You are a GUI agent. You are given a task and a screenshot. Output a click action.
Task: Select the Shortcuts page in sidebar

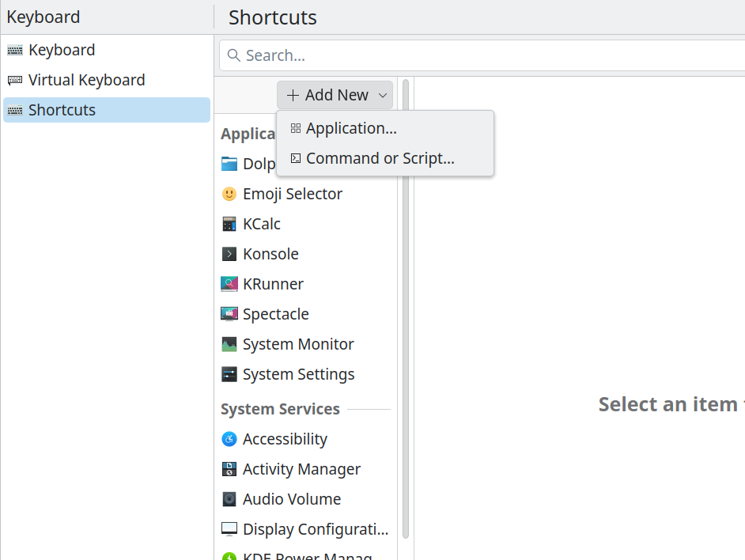[x=107, y=110]
